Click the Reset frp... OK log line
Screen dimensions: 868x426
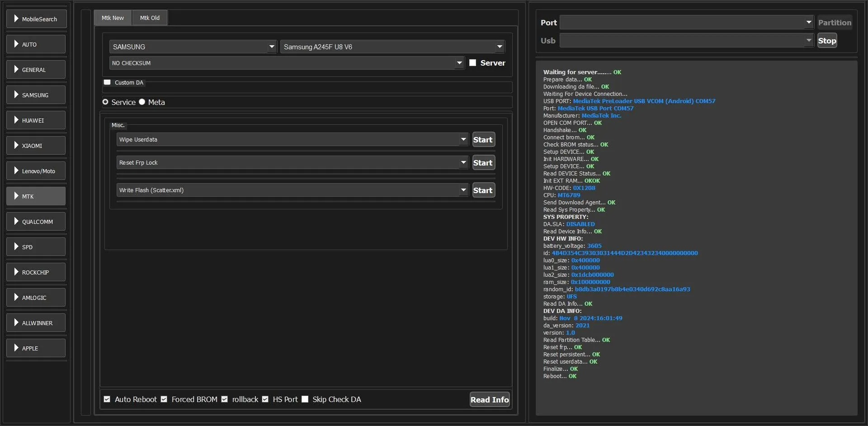pyautogui.click(x=563, y=347)
